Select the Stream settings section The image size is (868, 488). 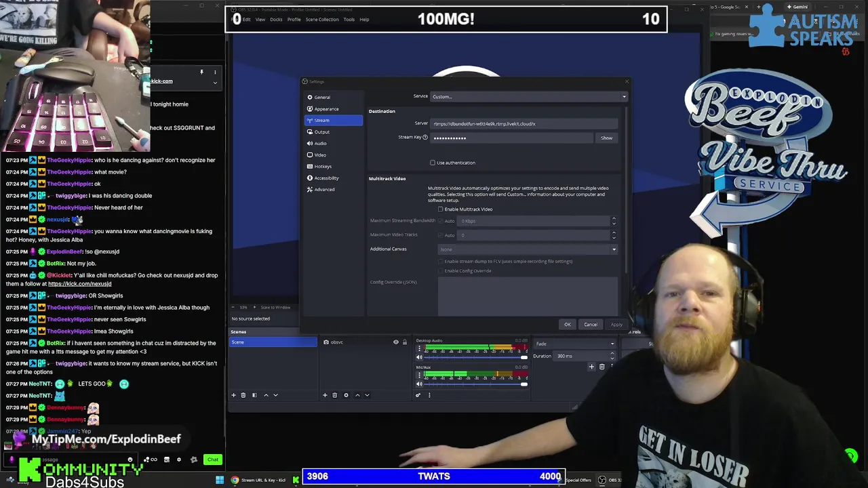pos(333,120)
